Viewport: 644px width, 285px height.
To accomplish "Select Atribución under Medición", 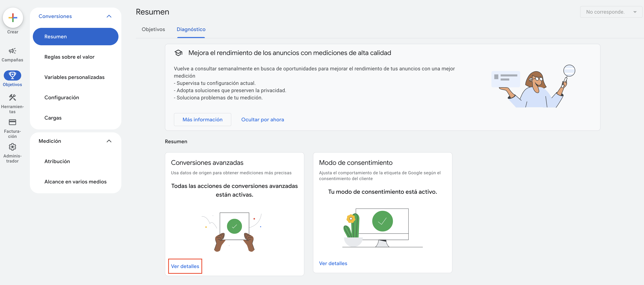I will click(x=57, y=161).
